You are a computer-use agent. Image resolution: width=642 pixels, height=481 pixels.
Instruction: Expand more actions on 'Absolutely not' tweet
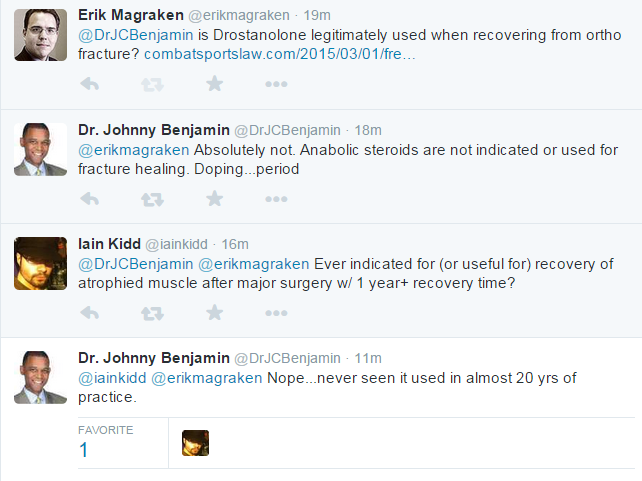pos(276,199)
